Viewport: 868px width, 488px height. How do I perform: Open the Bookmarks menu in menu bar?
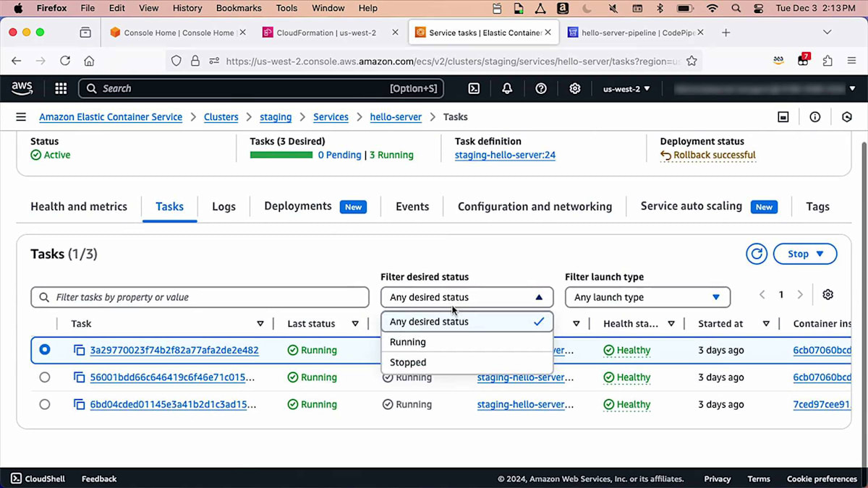(x=239, y=8)
